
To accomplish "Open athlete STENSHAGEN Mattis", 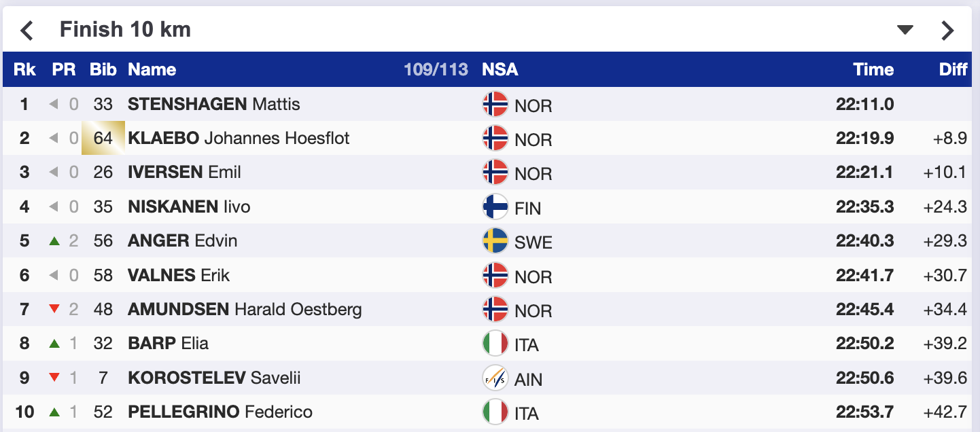I will pyautogui.click(x=213, y=105).
